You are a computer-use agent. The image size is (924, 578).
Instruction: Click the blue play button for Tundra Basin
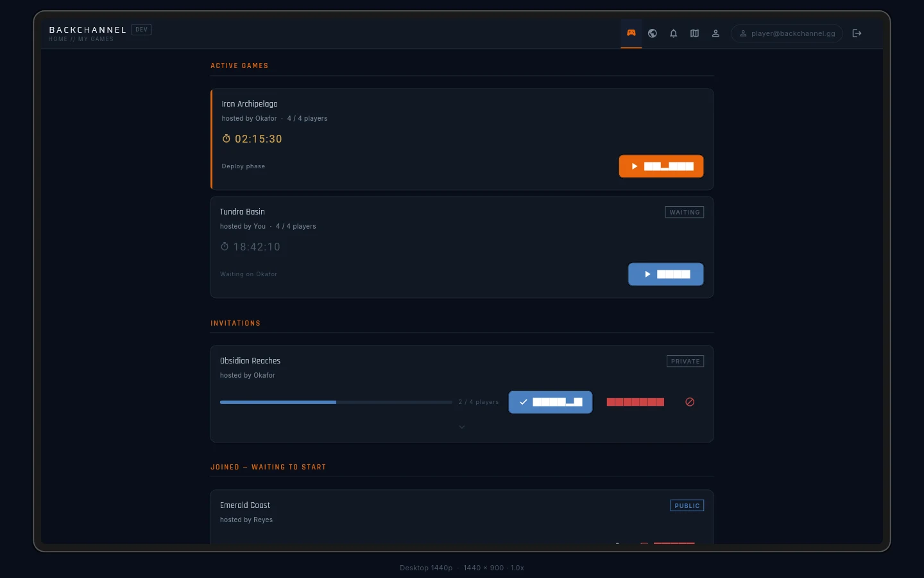[665, 274]
